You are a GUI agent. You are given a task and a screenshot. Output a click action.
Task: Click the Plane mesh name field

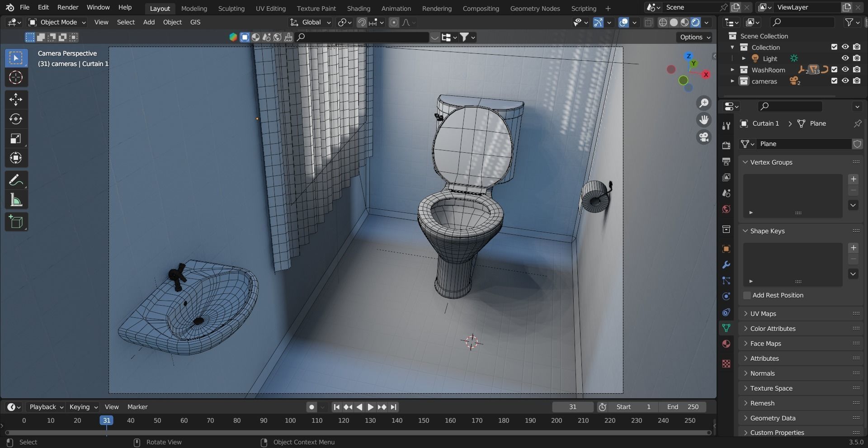point(804,144)
